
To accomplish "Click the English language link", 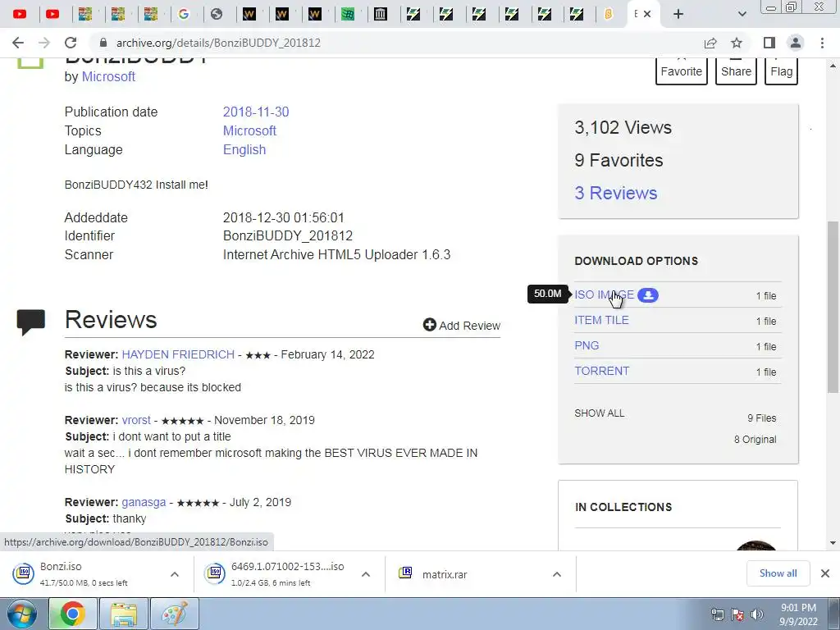I will [244, 149].
